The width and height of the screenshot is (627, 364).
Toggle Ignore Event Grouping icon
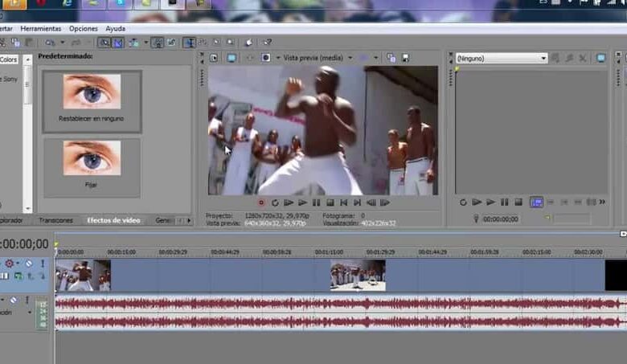(172, 43)
